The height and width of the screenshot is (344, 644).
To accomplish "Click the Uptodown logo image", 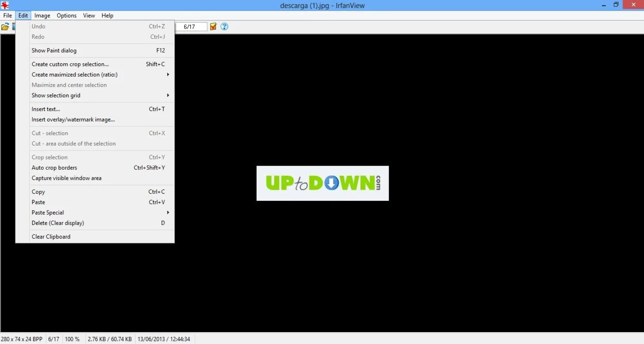I will 322,183.
